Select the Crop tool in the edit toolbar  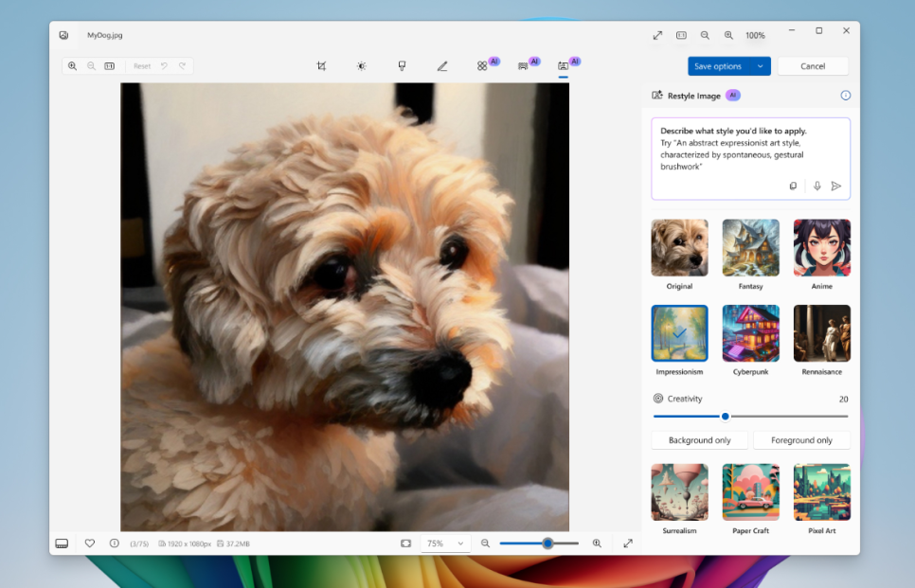pyautogui.click(x=321, y=66)
